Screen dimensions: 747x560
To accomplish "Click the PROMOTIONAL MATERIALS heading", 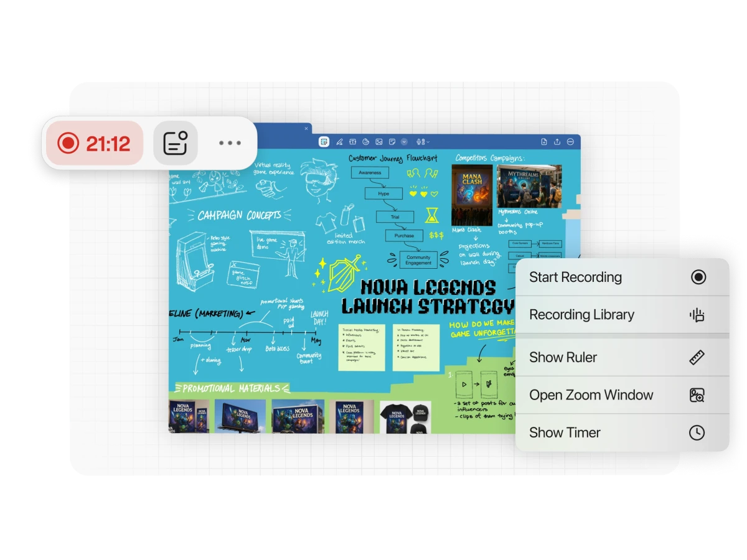I will 232,388.
